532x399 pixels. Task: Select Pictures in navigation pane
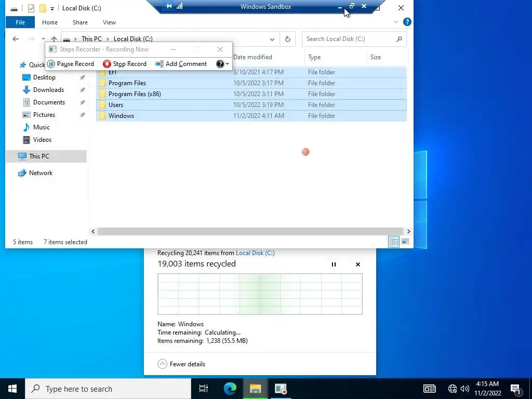click(44, 115)
